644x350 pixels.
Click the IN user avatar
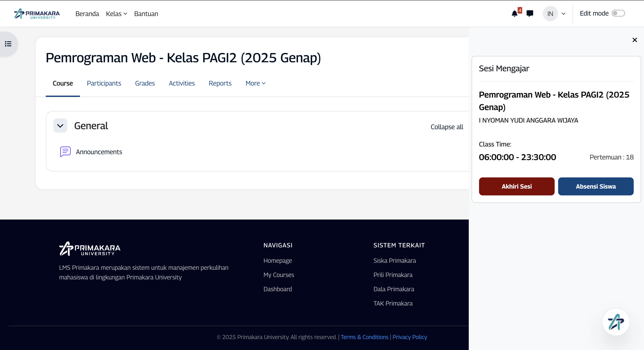(550, 14)
